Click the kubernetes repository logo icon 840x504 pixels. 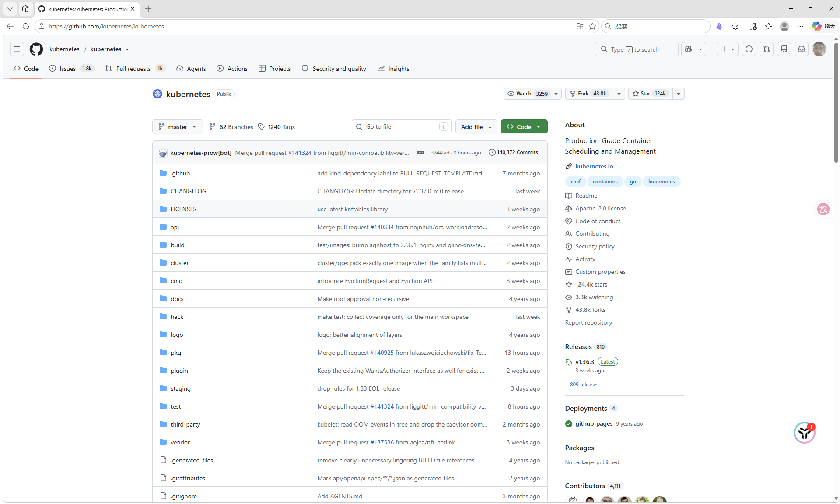point(157,94)
